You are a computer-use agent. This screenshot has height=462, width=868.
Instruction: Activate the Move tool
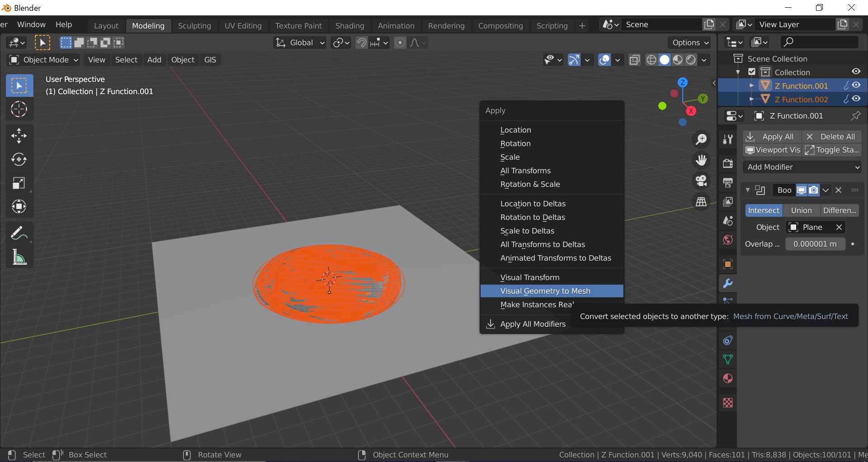[19, 135]
